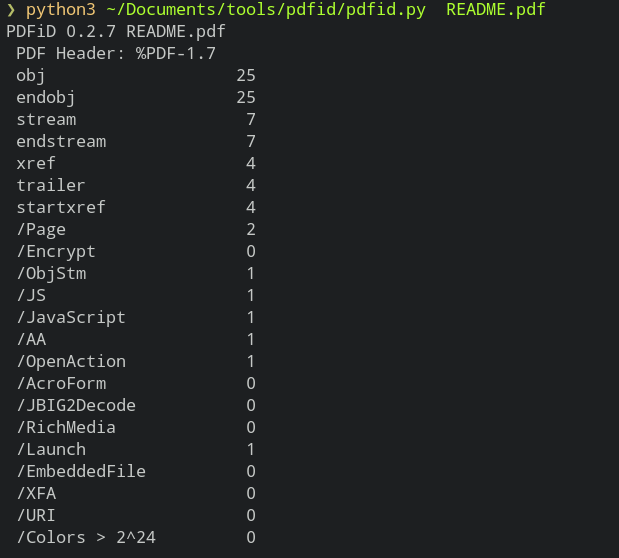Click the /EmbeddedFile keyword
619x558 pixels.
(x=81, y=472)
